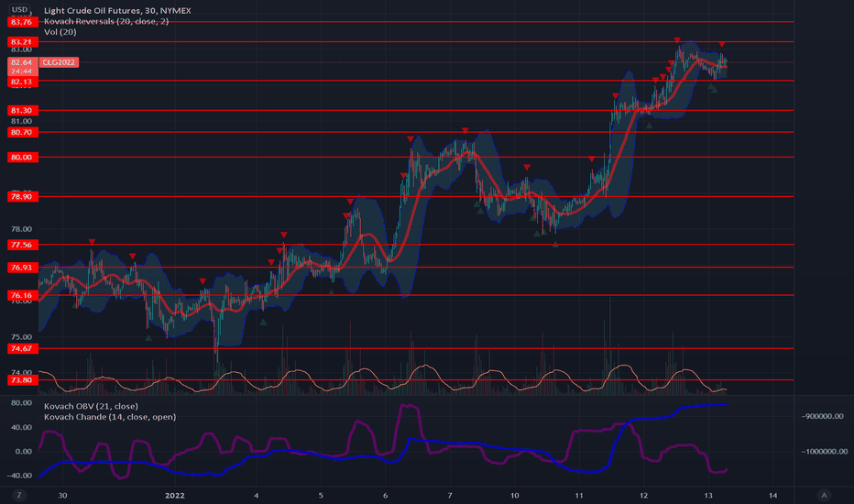The width and height of the screenshot is (854, 504).
Task: Select the Vol (20) indicator legend
Action: (x=60, y=32)
